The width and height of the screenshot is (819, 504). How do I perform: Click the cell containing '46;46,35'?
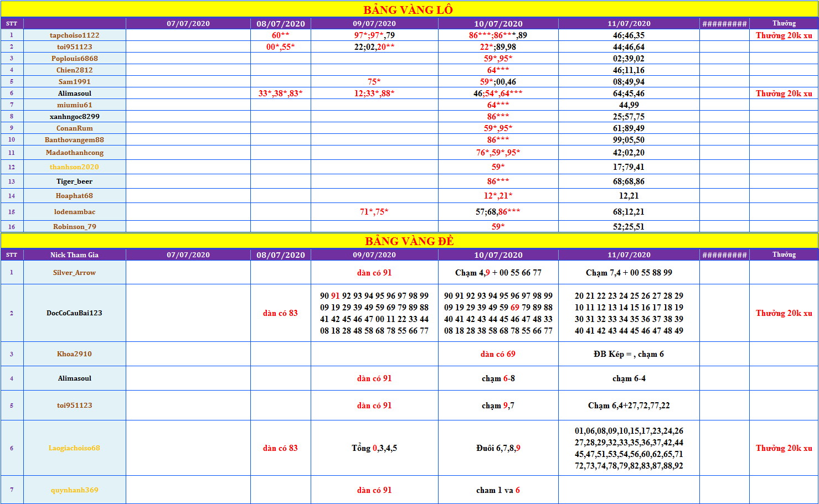click(x=629, y=35)
